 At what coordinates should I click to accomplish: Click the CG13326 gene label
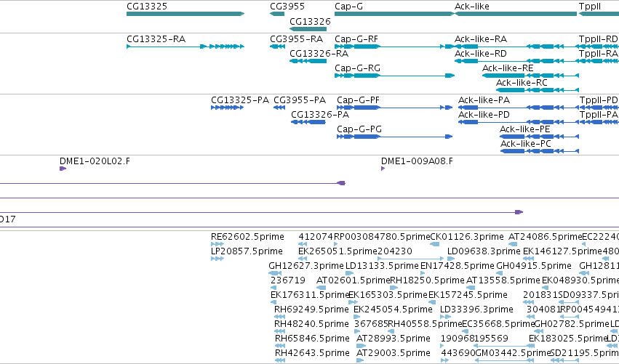click(310, 22)
